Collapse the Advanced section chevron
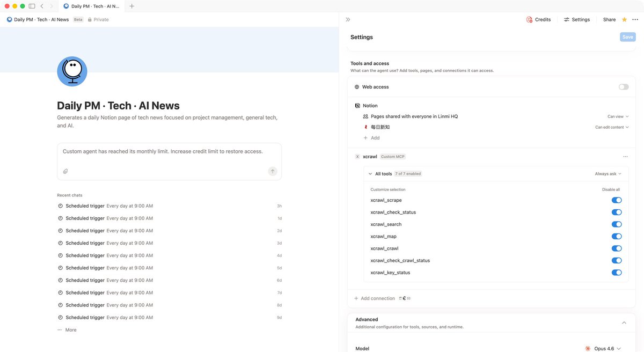Screen dimensions: 644x352 coord(624,322)
